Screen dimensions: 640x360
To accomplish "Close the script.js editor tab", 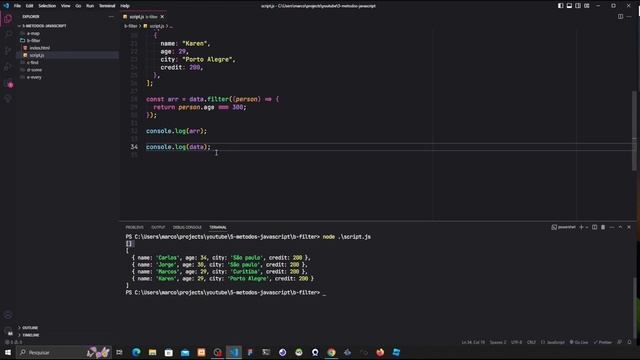I will pos(162,17).
